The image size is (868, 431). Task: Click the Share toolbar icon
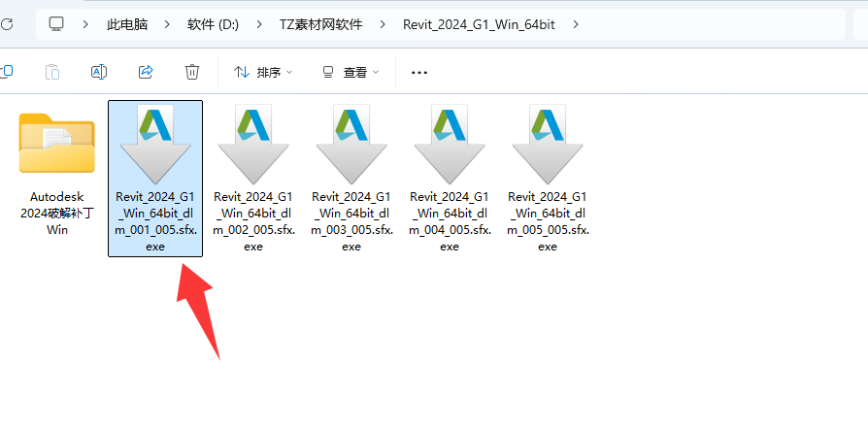146,72
